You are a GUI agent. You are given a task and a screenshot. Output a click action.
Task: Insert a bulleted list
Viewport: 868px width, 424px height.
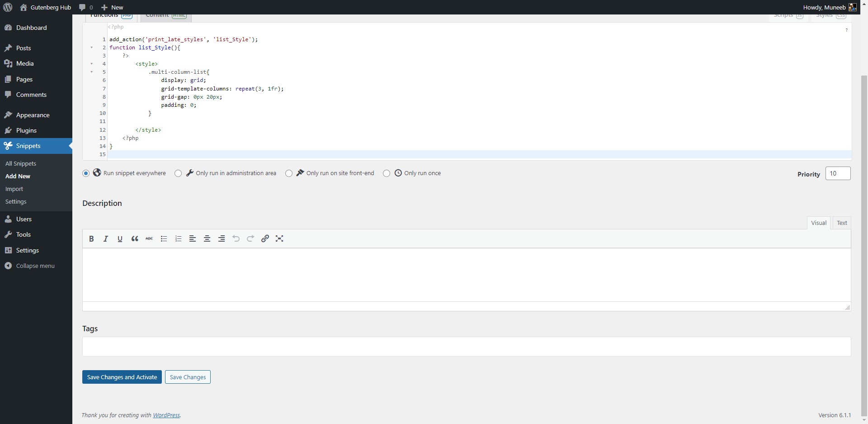(164, 238)
